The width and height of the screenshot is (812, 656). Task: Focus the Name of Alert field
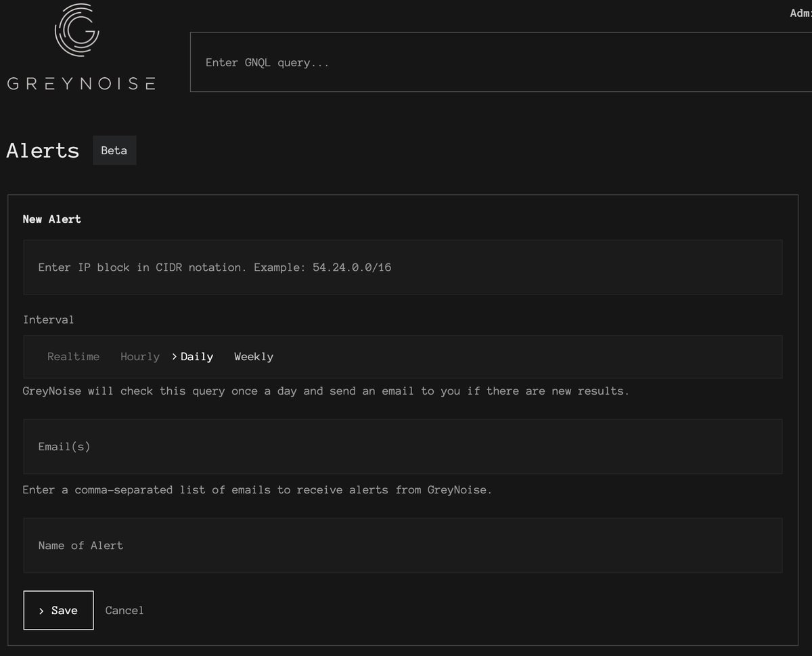403,546
